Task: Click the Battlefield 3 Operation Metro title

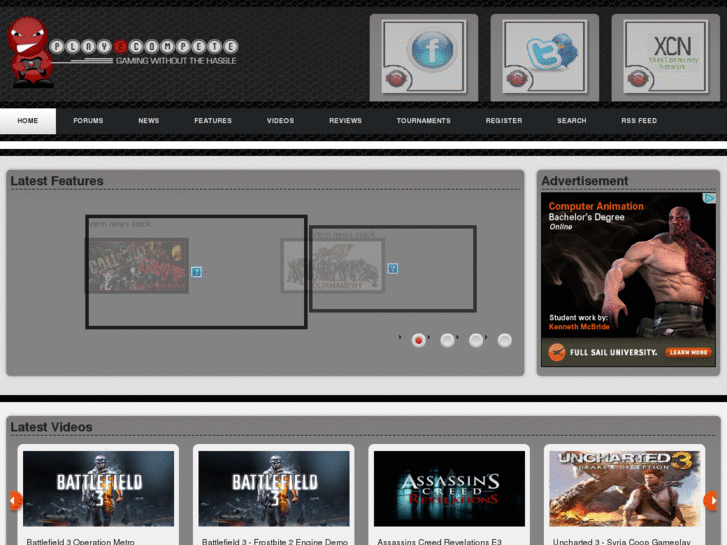Action: pos(81,541)
